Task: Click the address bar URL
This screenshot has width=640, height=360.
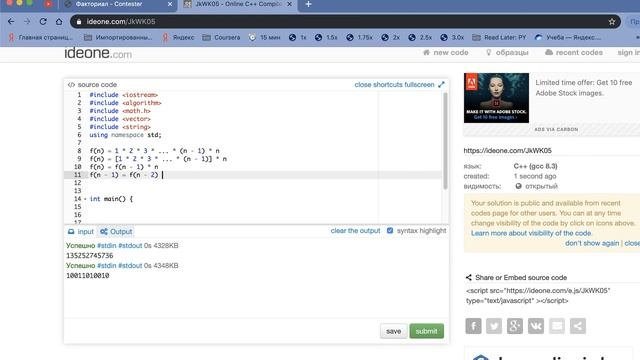Action: [121, 22]
